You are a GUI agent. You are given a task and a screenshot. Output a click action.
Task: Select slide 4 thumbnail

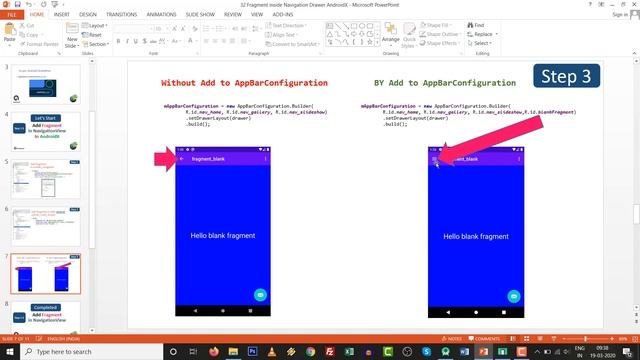tap(46, 132)
